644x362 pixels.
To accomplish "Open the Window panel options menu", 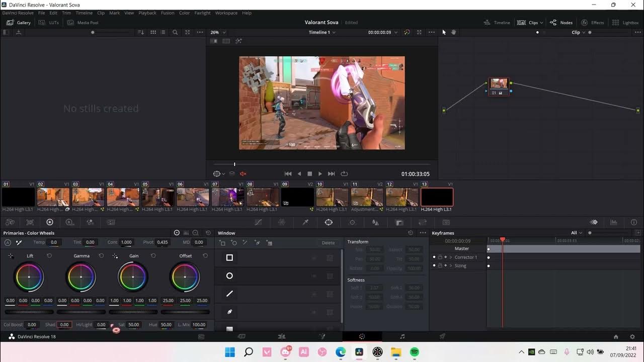I will coord(423,233).
